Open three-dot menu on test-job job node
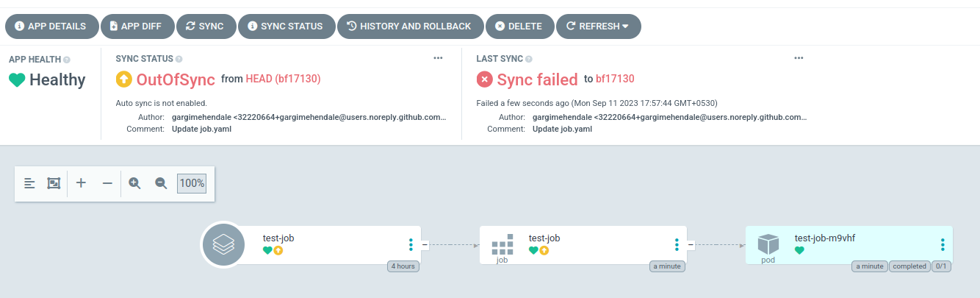The width and height of the screenshot is (980, 298). pos(677,245)
